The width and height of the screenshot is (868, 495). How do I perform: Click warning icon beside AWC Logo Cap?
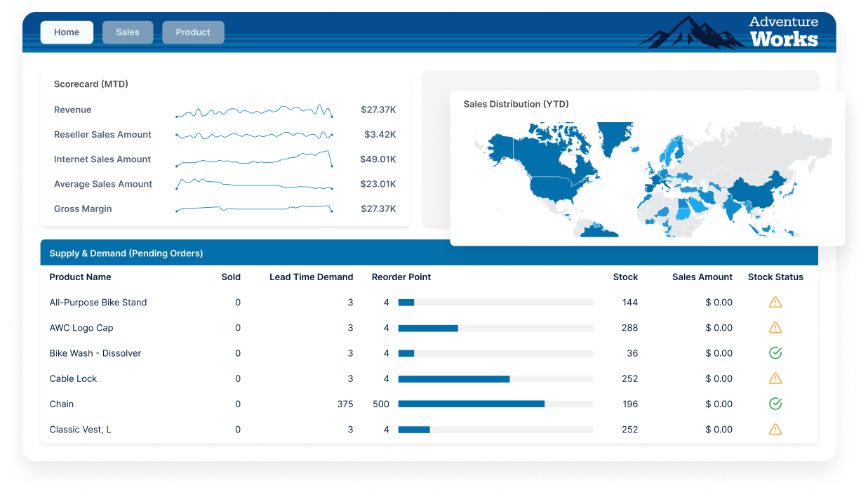(775, 327)
